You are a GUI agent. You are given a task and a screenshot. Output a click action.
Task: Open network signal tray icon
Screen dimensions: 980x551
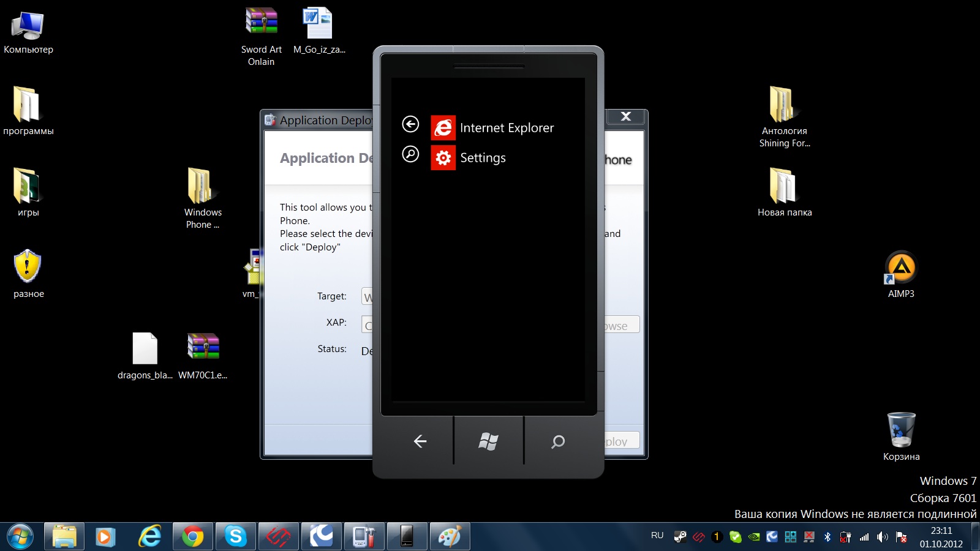pyautogui.click(x=864, y=537)
